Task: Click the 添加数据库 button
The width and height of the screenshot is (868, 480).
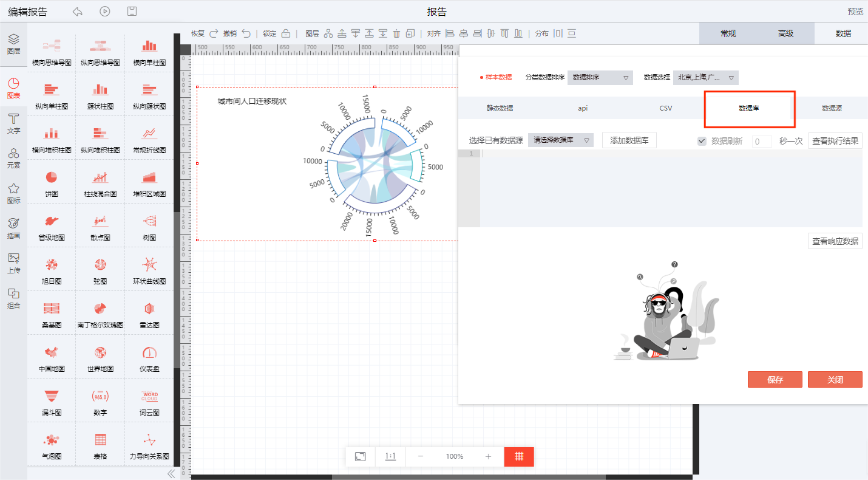Action: point(629,140)
